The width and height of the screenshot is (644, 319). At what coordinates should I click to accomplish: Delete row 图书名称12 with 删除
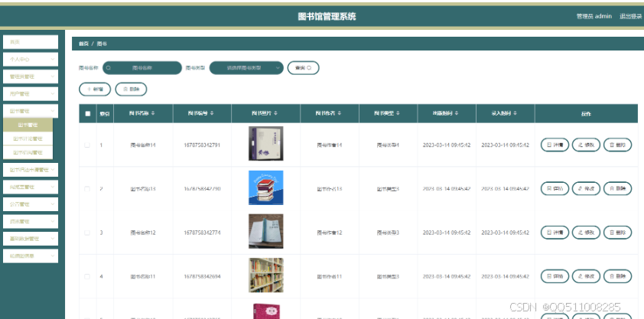617,233
